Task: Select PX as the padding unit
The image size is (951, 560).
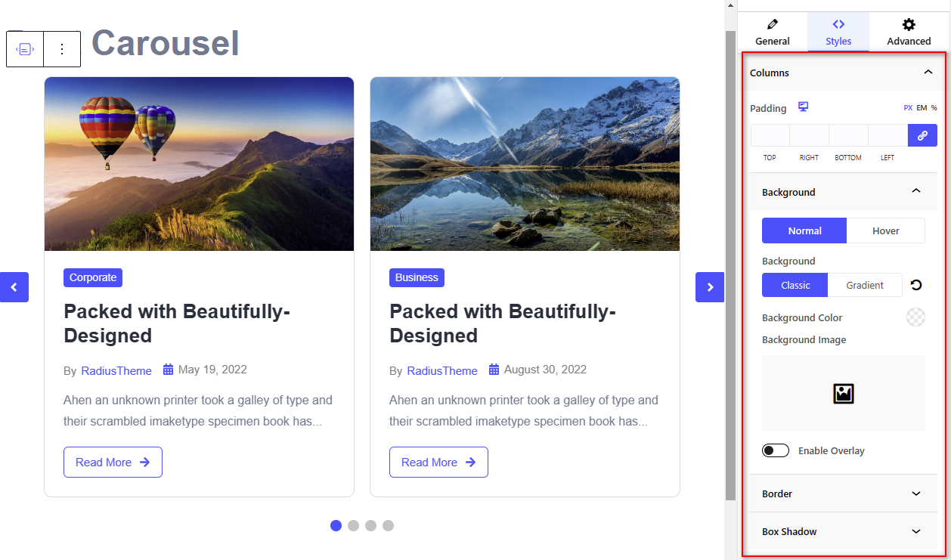Action: [x=908, y=108]
